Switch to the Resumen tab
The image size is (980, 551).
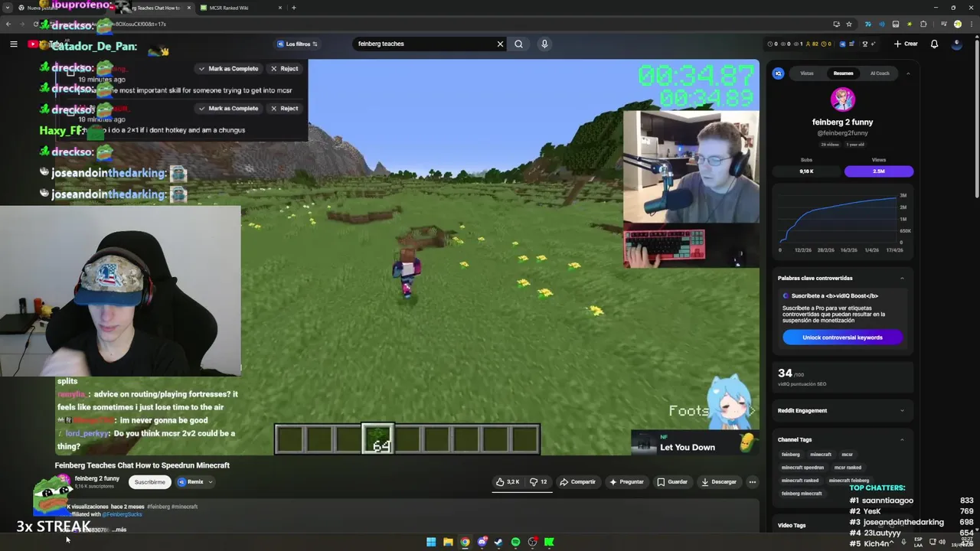(x=843, y=73)
